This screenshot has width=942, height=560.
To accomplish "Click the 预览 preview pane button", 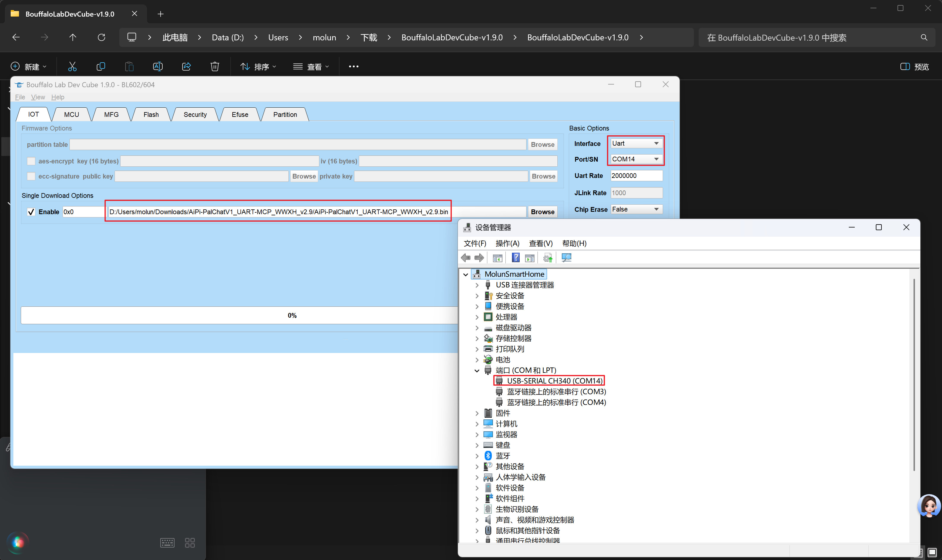I will (914, 67).
